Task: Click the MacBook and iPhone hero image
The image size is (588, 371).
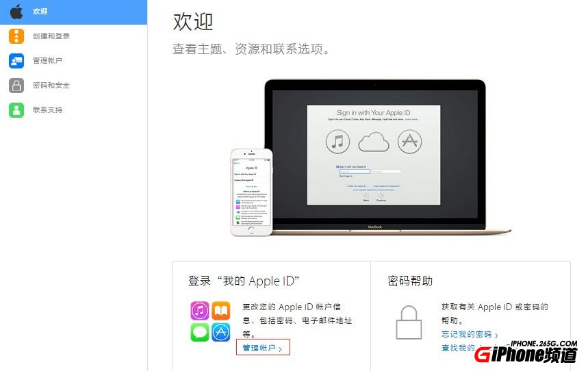Action: [x=370, y=157]
